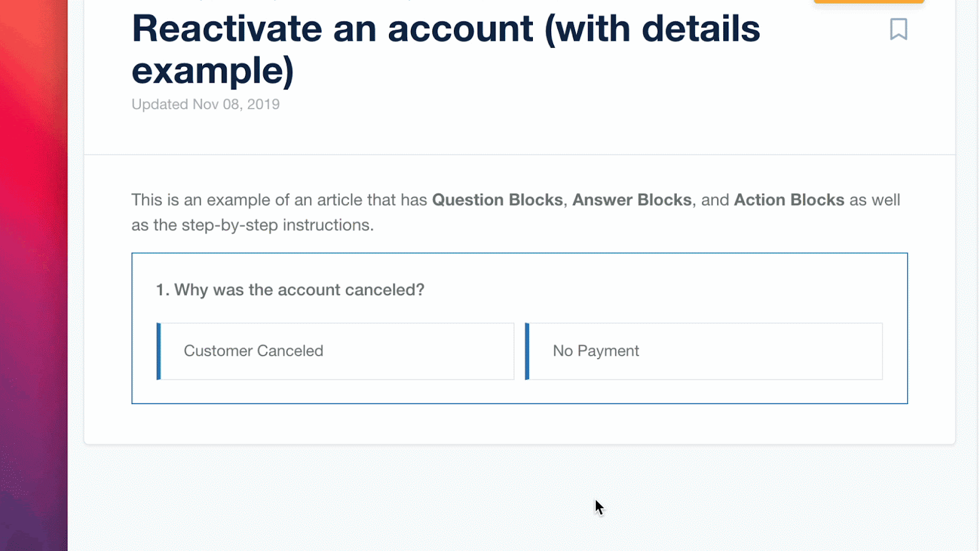
Task: Click the divider line under the article header
Action: pos(519,154)
